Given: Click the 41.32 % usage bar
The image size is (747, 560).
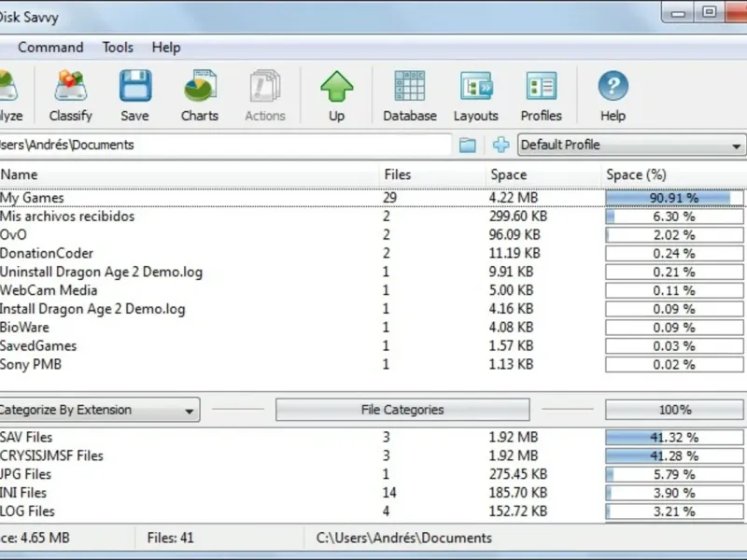Looking at the screenshot, I should (674, 437).
